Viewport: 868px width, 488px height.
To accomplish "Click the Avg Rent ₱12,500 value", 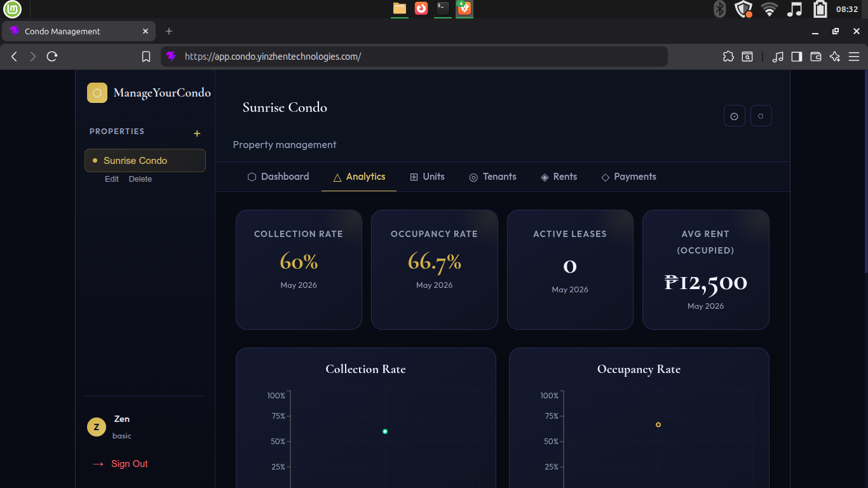I will tap(706, 282).
